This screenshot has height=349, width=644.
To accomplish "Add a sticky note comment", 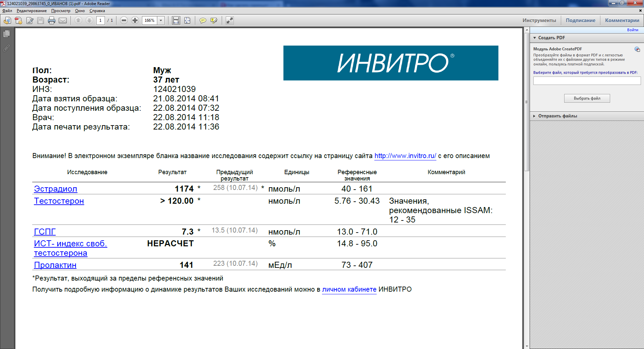I will pos(203,20).
